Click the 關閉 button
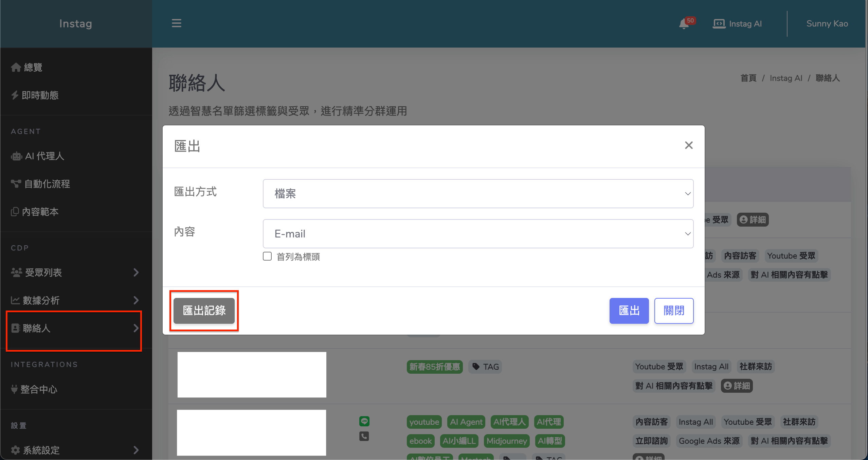The image size is (868, 460). (x=674, y=311)
